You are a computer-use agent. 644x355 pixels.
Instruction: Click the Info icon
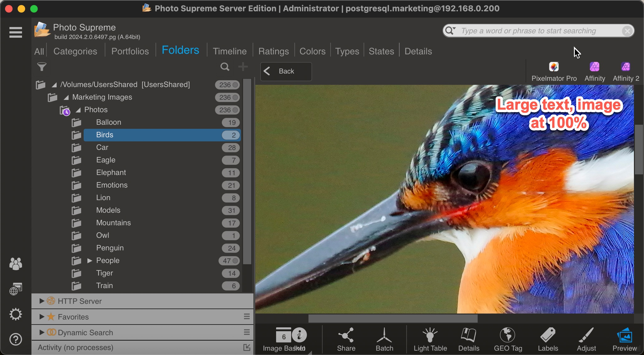pyautogui.click(x=299, y=335)
